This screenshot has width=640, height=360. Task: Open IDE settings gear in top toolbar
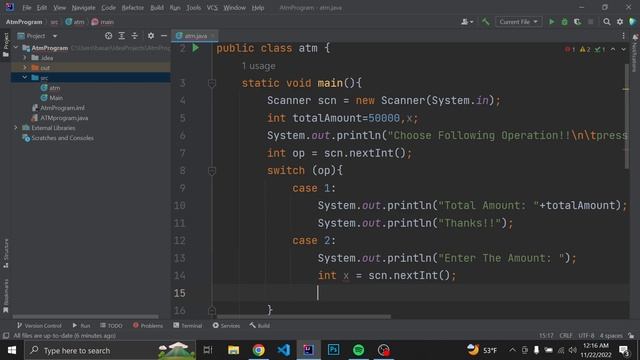coord(620,22)
